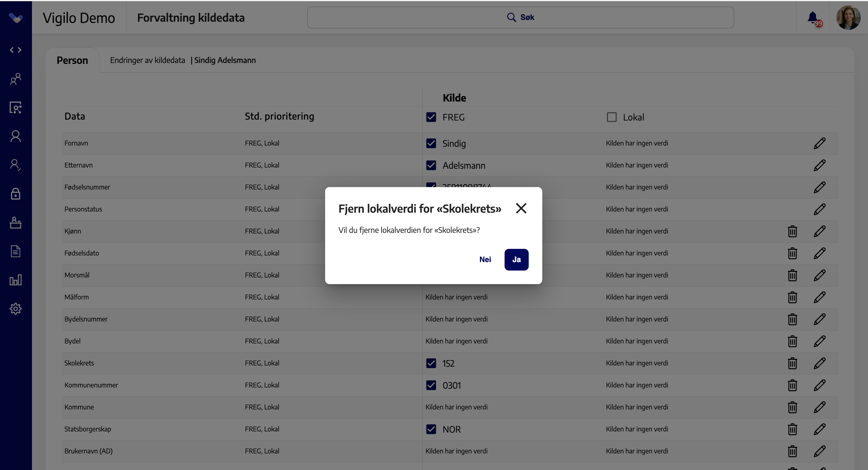Delete local value for Statsborgerskap row

pyautogui.click(x=792, y=429)
